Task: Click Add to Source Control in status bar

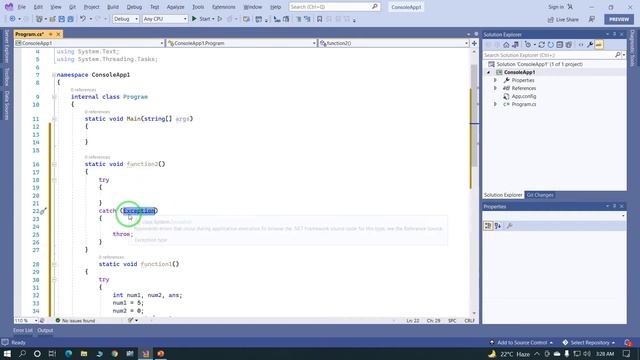Action: tap(522, 343)
